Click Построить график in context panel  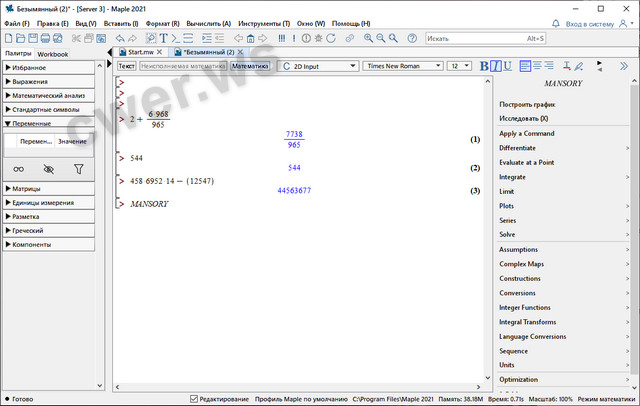coord(528,104)
